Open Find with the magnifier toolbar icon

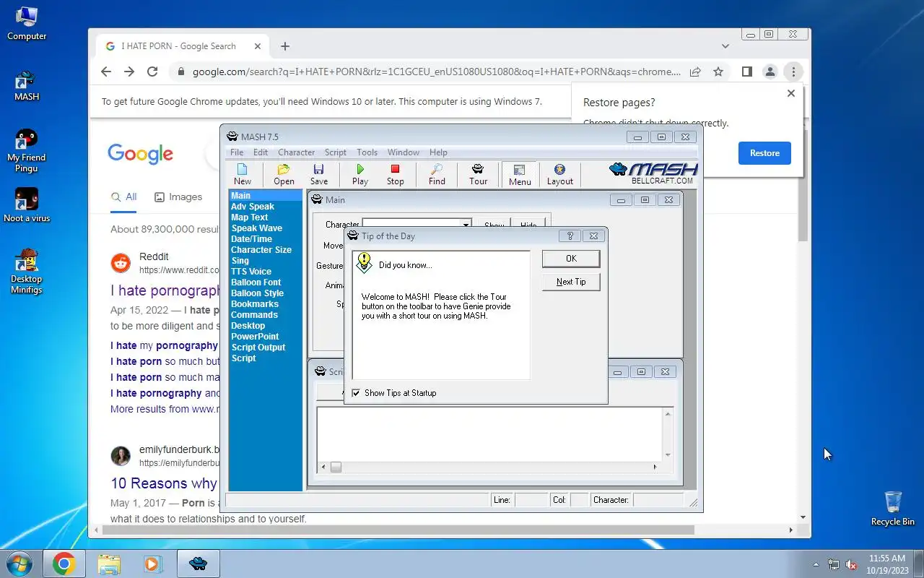coord(437,174)
